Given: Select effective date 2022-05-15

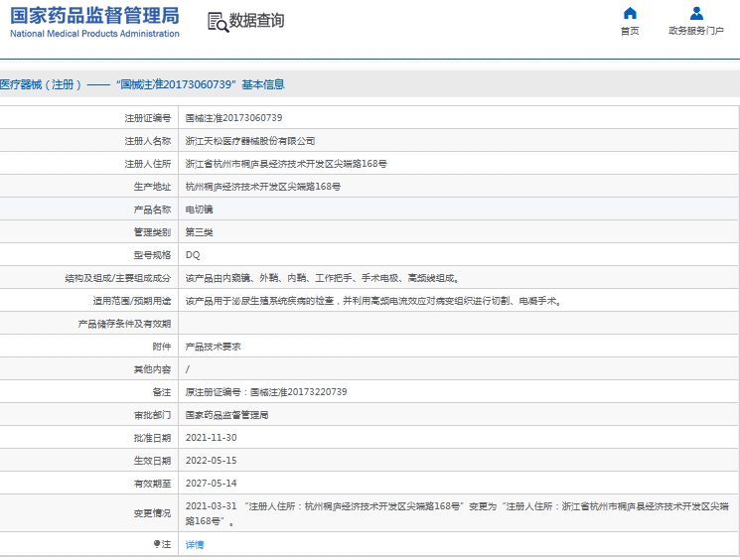Looking at the screenshot, I should pos(211,461).
